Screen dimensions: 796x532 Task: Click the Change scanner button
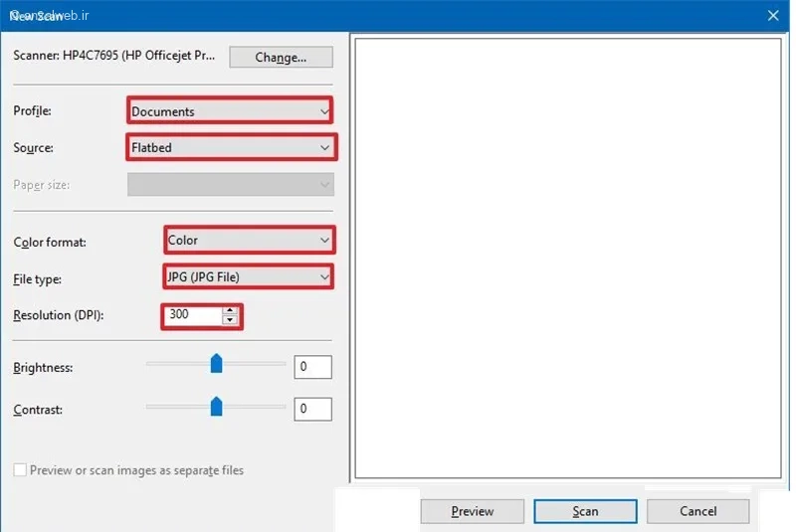(280, 57)
